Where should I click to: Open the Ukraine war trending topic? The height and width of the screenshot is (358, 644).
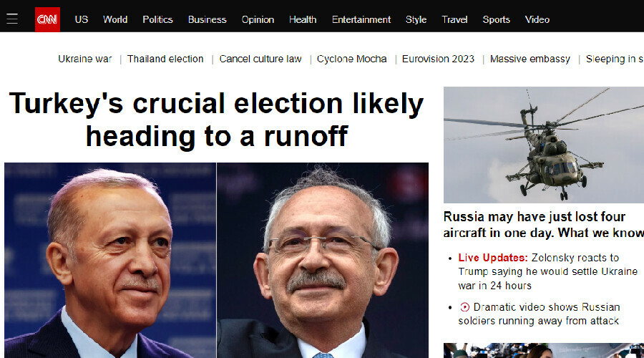pos(84,59)
